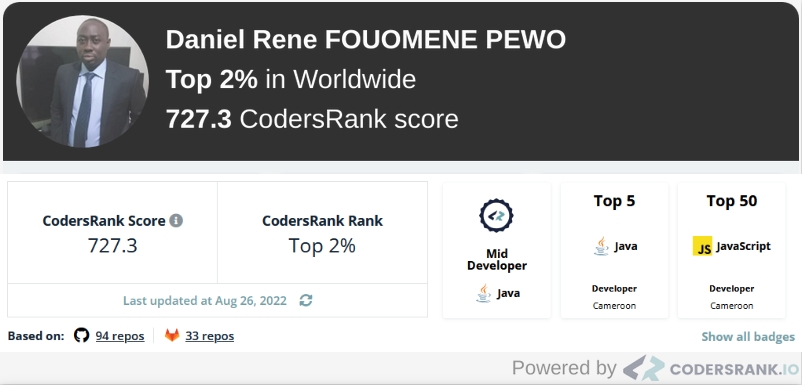Click the Java cup icon in Top 5 badge

click(x=602, y=246)
